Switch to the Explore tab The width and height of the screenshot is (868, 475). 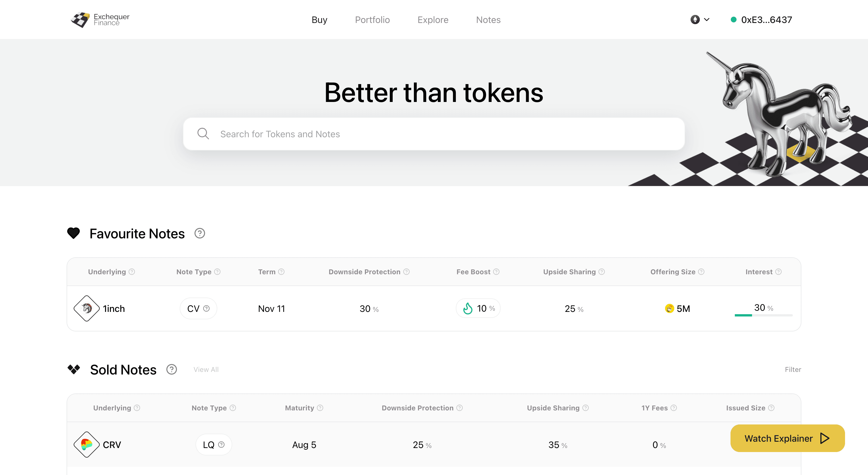433,20
